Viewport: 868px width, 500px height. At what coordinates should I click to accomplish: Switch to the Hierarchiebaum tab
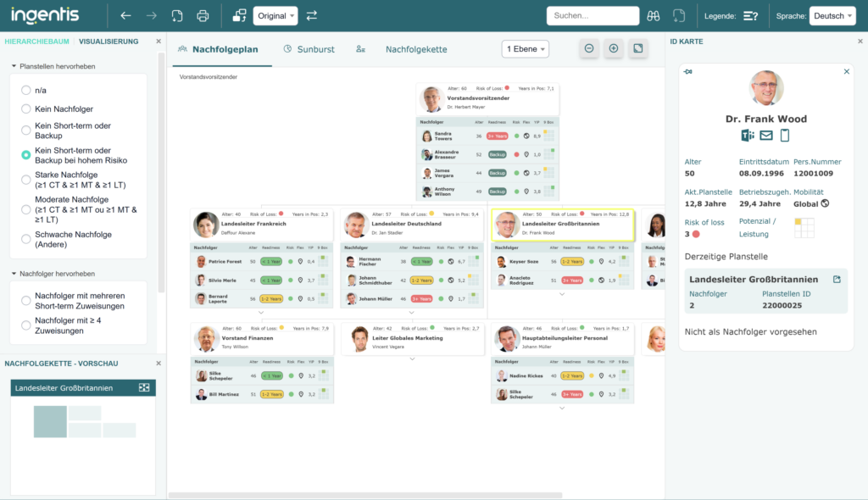37,42
